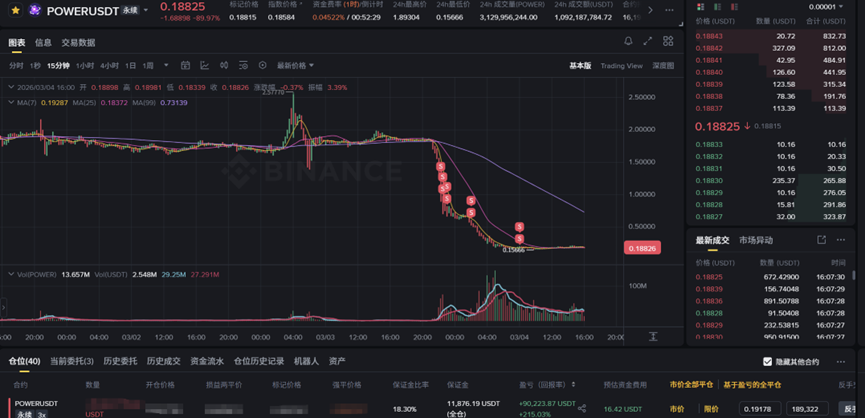Switch chart to 基本版 mode
The image size is (865, 418).
pos(580,66)
